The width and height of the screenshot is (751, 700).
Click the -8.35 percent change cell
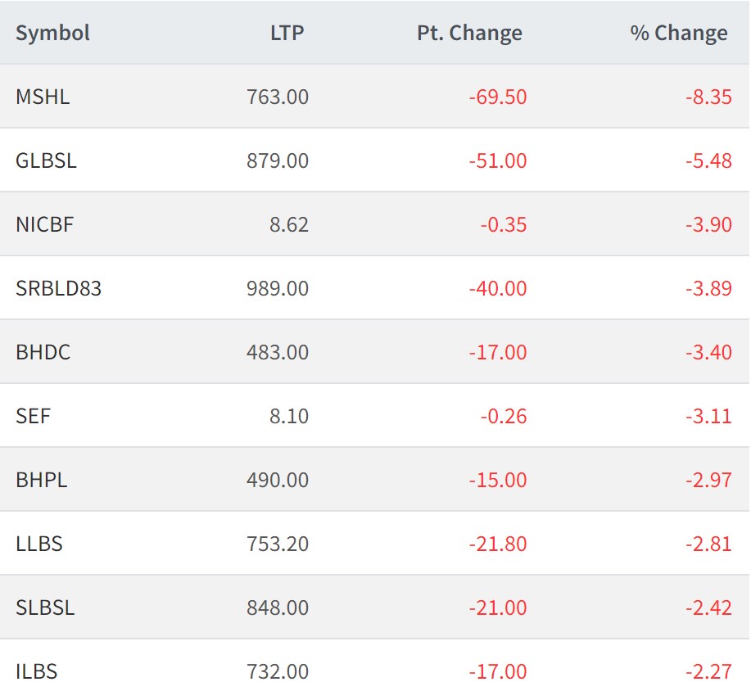click(x=708, y=97)
